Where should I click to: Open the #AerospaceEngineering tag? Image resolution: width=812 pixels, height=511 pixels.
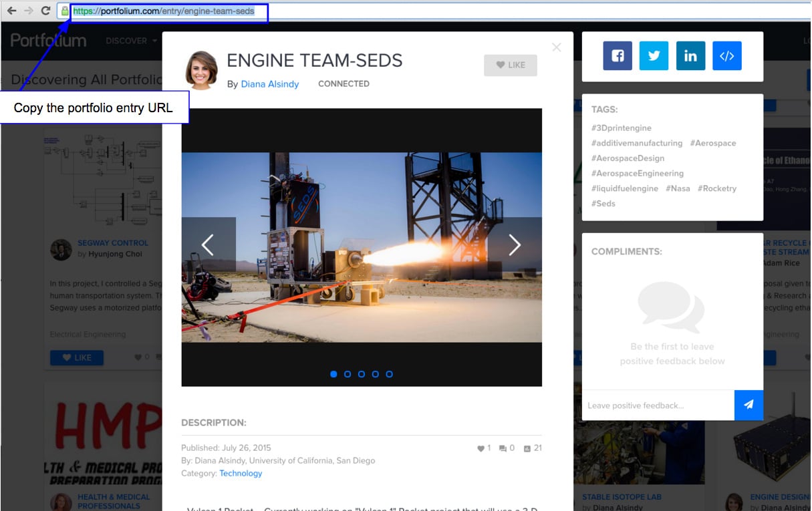coord(638,173)
